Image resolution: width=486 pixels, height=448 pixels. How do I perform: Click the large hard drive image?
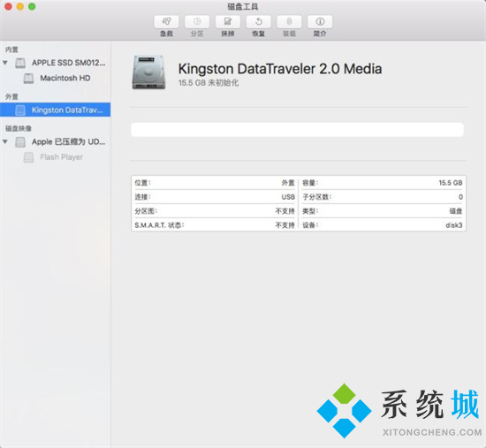(148, 72)
